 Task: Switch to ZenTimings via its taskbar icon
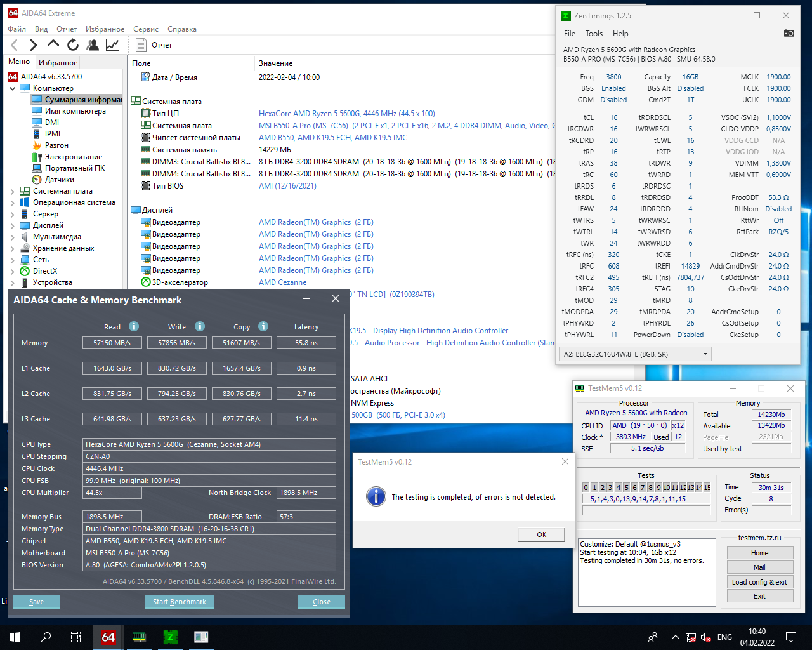tap(170, 637)
